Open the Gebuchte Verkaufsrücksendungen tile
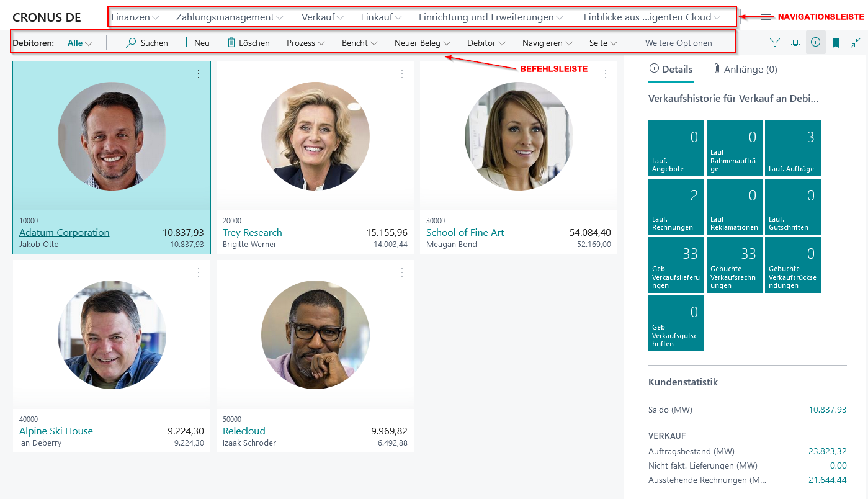 tap(793, 265)
